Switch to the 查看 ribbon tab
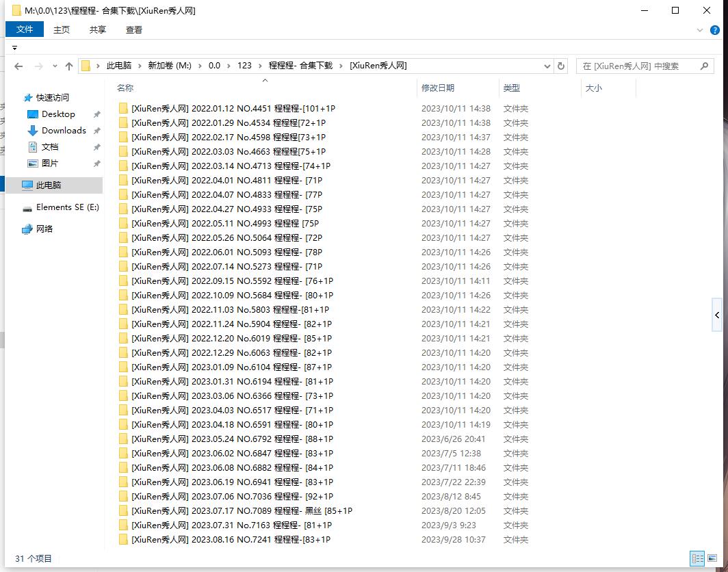728x572 pixels. [x=133, y=29]
